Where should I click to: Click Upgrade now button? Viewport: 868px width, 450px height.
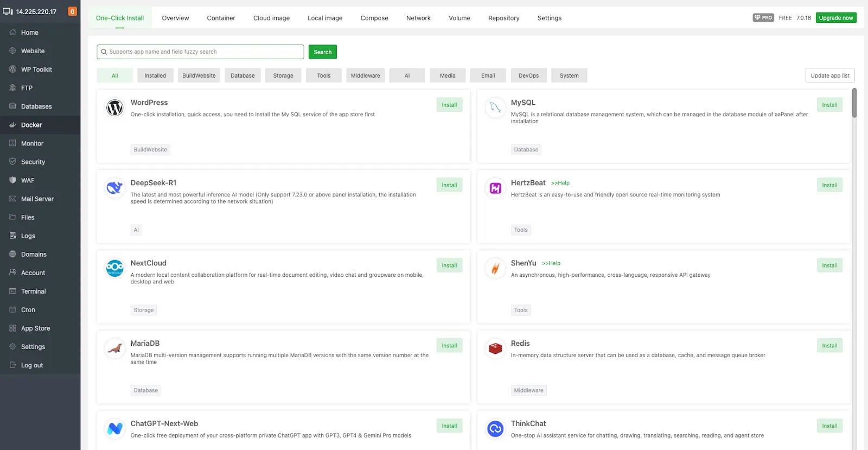click(836, 18)
